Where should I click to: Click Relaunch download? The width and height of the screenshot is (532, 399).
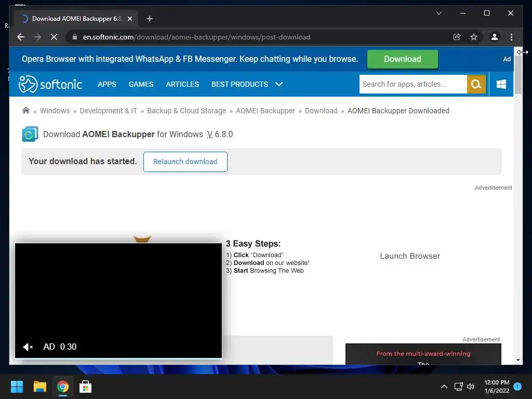tap(185, 162)
